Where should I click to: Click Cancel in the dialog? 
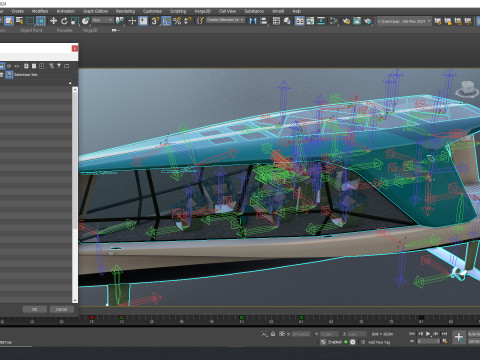click(x=61, y=309)
